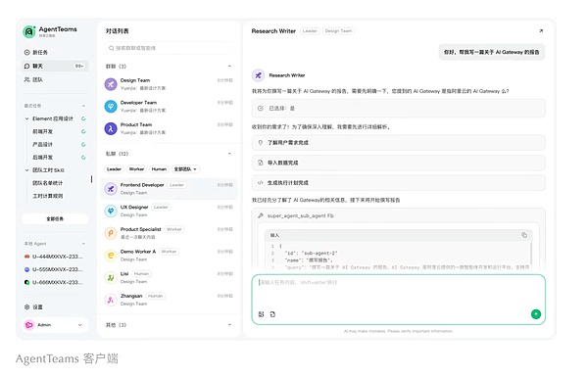Toggle the Worker filter chip
Screen dimensions: 588x376
pyautogui.click(x=136, y=169)
